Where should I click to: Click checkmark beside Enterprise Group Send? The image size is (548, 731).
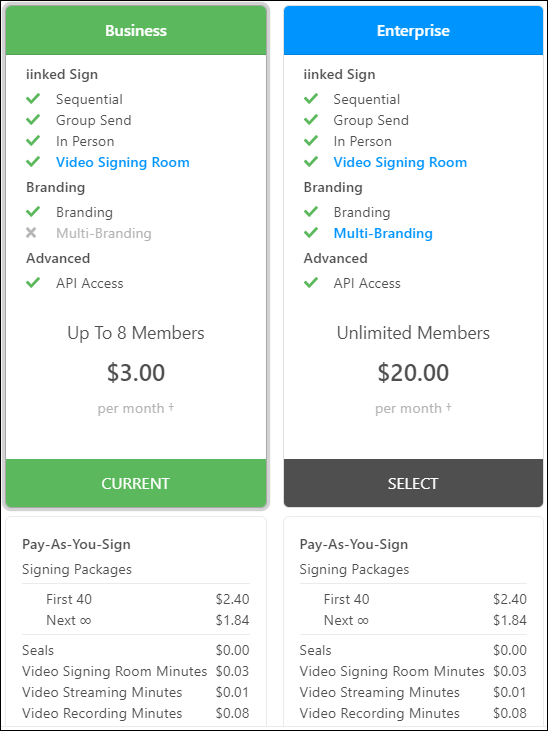coord(311,120)
